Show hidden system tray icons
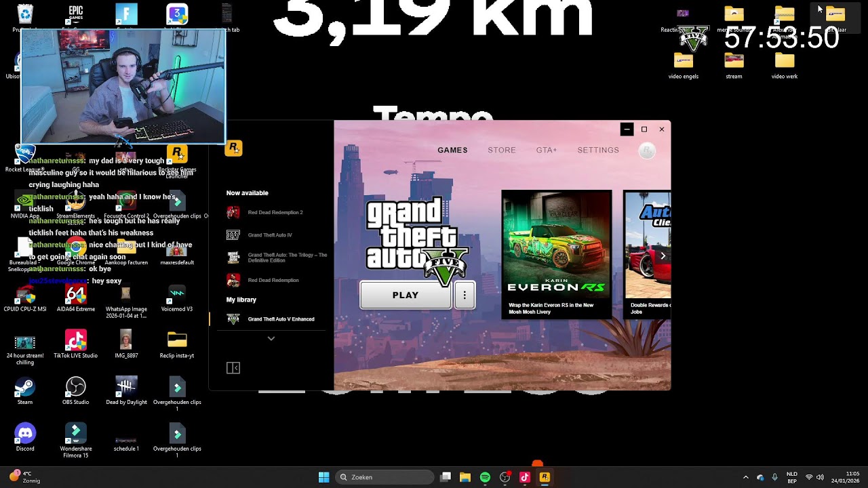This screenshot has height=488, width=868. click(x=746, y=477)
